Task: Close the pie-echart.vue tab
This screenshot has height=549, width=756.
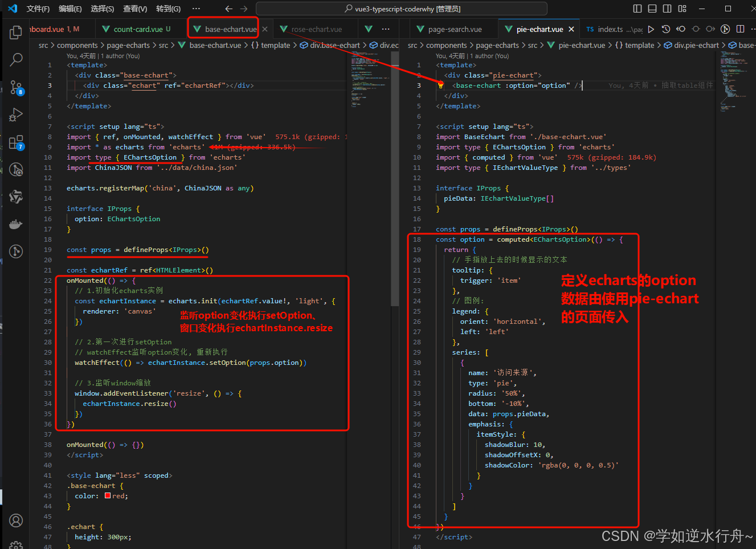Action: [x=571, y=29]
